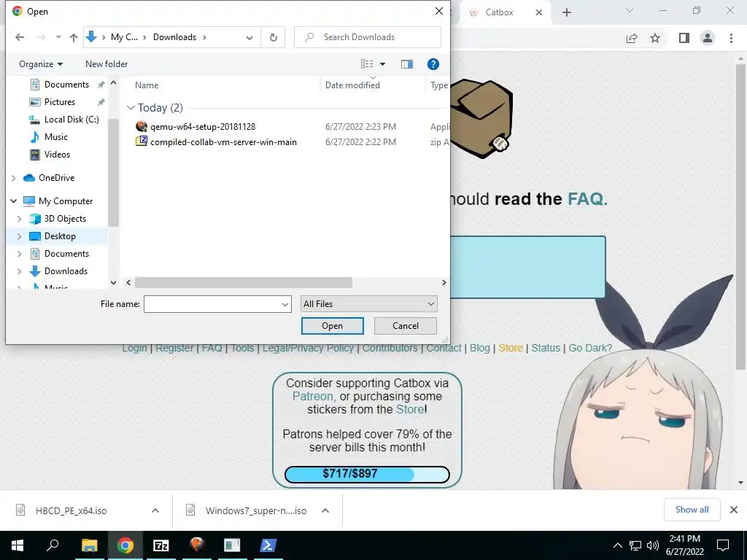Screen dimensions: 747x560
Task: Click the Go Dark? link
Action: (590, 348)
